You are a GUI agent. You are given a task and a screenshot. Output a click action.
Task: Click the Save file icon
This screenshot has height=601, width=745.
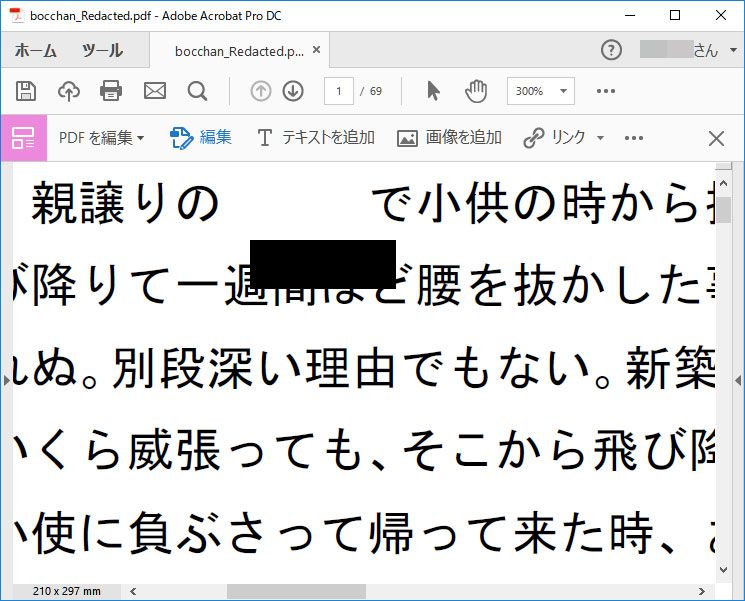(x=26, y=91)
